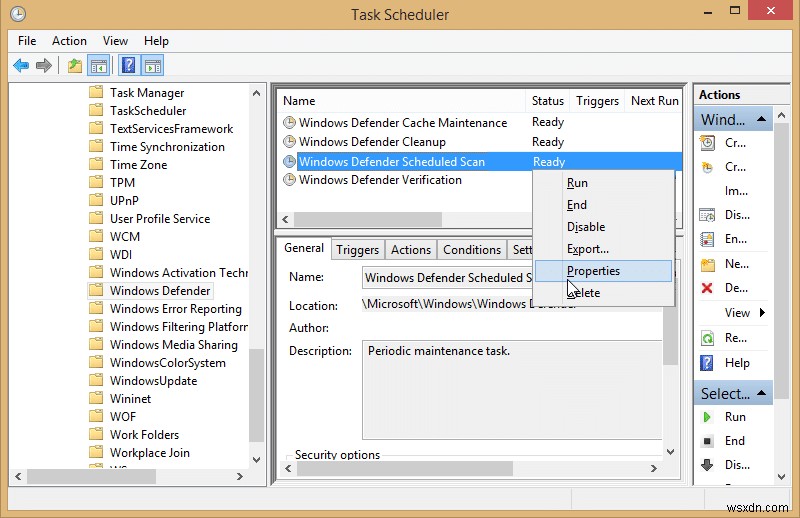Click the Name field in General tab

pyautogui.click(x=448, y=278)
